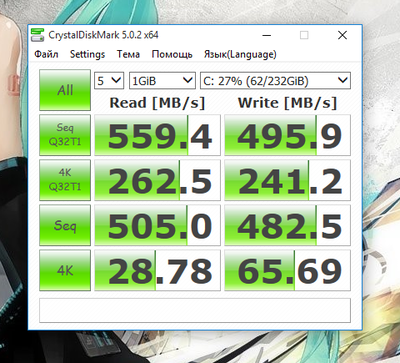This screenshot has height=363, width=400.
Task: Open the Язык(Language) menu
Action: [240, 54]
